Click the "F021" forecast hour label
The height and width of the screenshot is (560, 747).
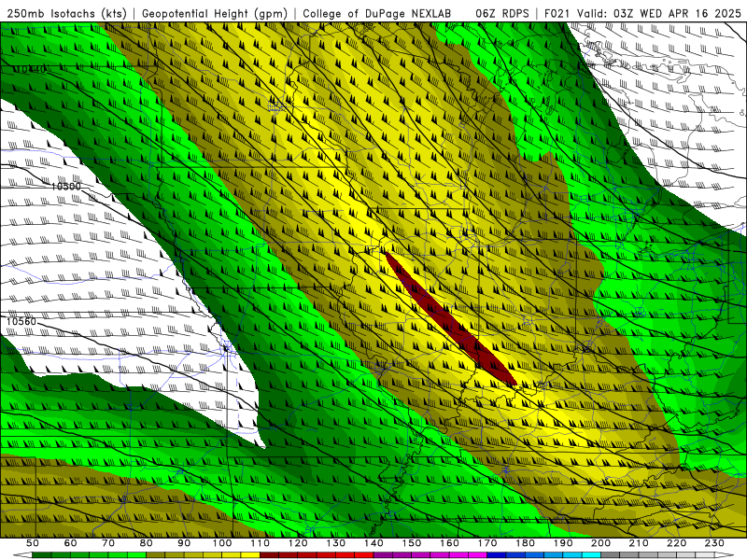[557, 13]
